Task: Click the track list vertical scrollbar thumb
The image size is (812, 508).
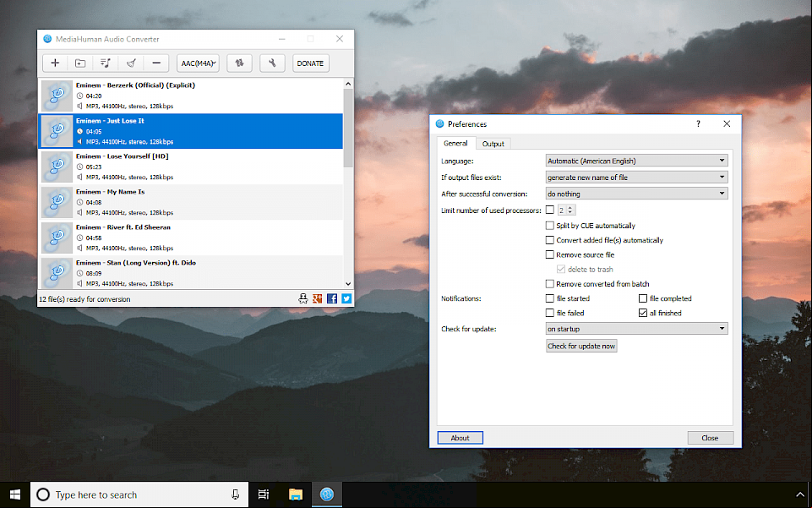Action: click(x=348, y=128)
